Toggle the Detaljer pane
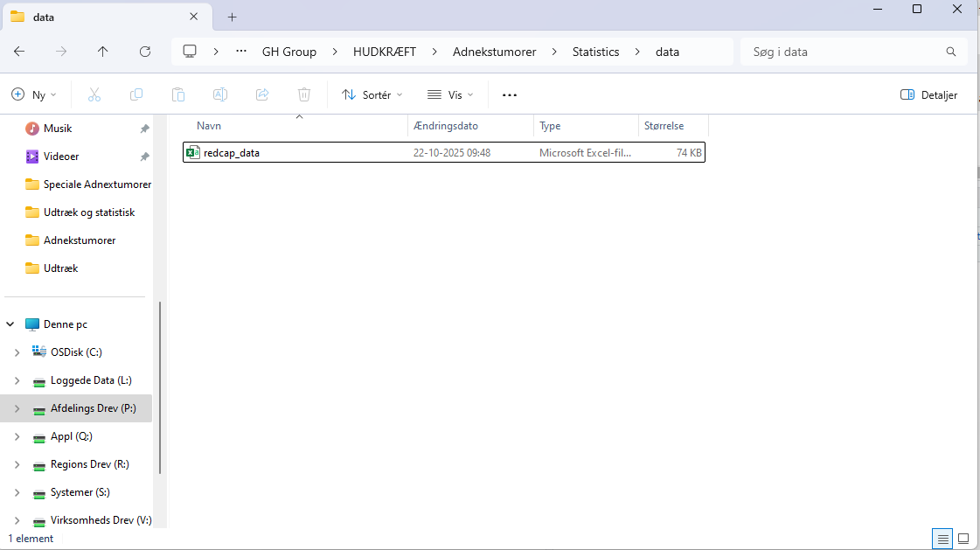The width and height of the screenshot is (980, 550). [928, 94]
